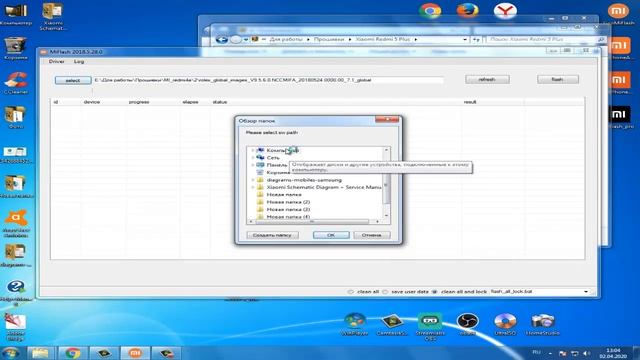
Task: Confirm folder dialog with OK
Action: (331, 235)
